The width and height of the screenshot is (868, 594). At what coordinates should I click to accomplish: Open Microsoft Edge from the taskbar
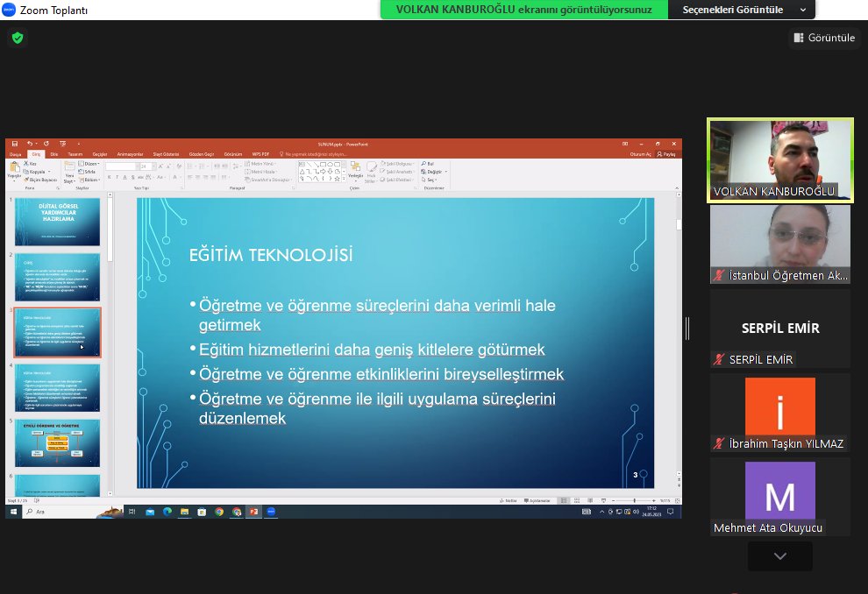pyautogui.click(x=167, y=512)
